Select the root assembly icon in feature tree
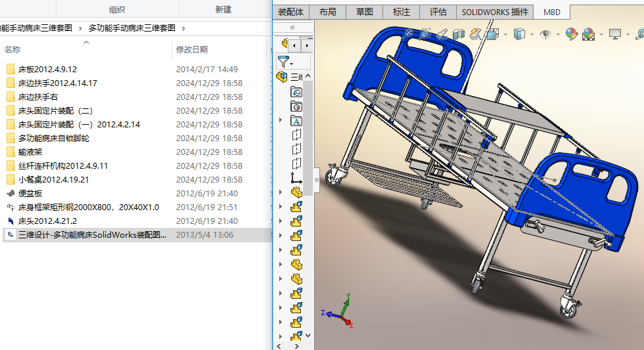This screenshot has width=644, height=350. click(x=282, y=77)
